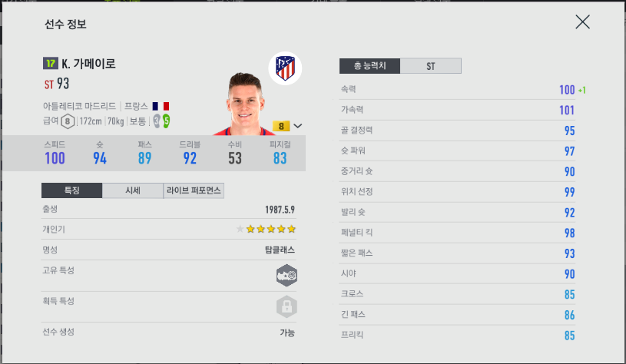This screenshot has height=364, width=626.
Task: Click the hexagonal salary 8 icon
Action: click(x=68, y=121)
